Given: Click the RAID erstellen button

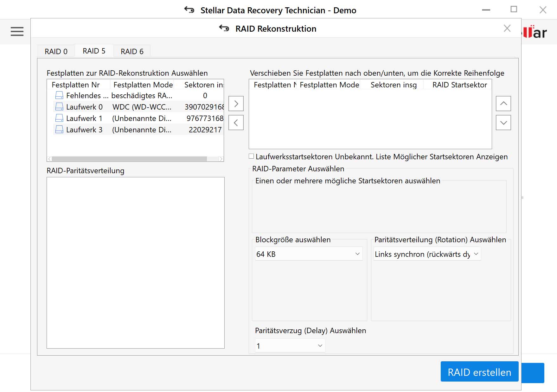Looking at the screenshot, I should [479, 372].
